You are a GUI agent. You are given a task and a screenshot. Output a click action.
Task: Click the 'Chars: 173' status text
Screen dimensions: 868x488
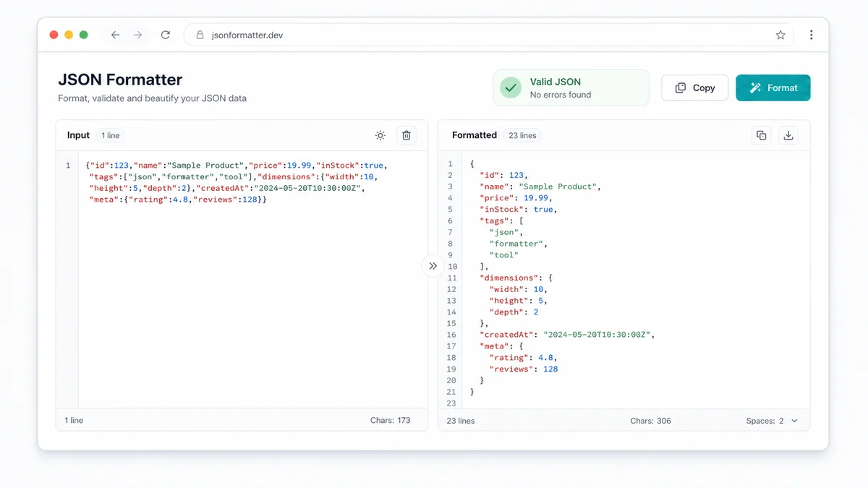[x=390, y=420]
